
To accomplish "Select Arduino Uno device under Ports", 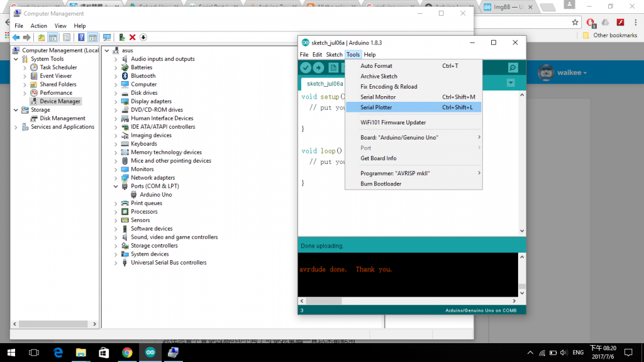I will pos(156,195).
